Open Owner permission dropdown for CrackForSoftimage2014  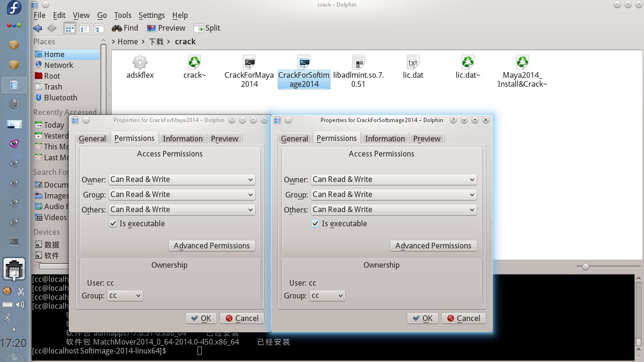point(394,180)
